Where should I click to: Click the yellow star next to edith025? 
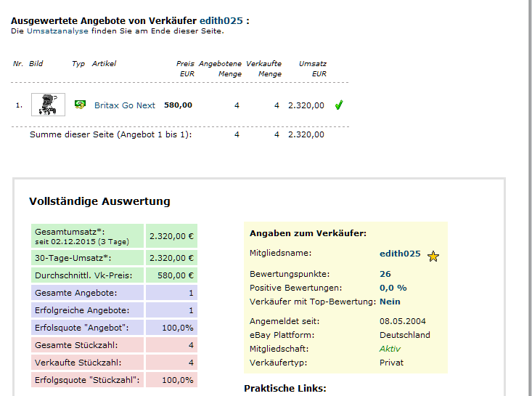point(433,256)
